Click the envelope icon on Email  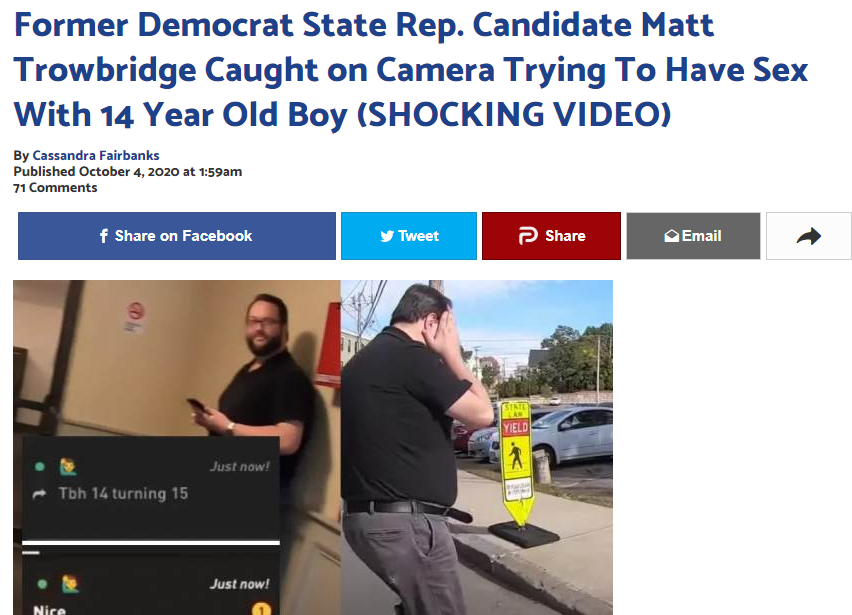(x=671, y=236)
